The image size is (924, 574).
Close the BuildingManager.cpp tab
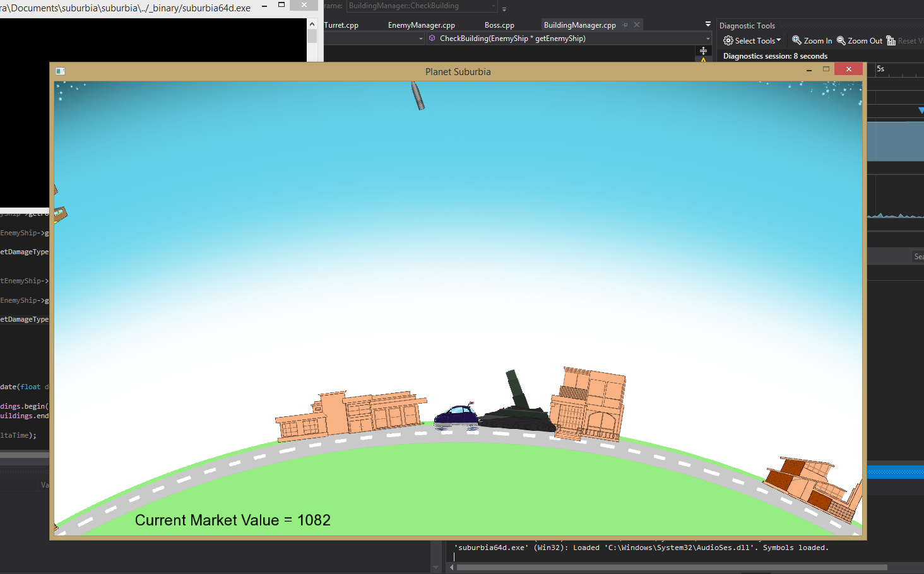point(637,25)
